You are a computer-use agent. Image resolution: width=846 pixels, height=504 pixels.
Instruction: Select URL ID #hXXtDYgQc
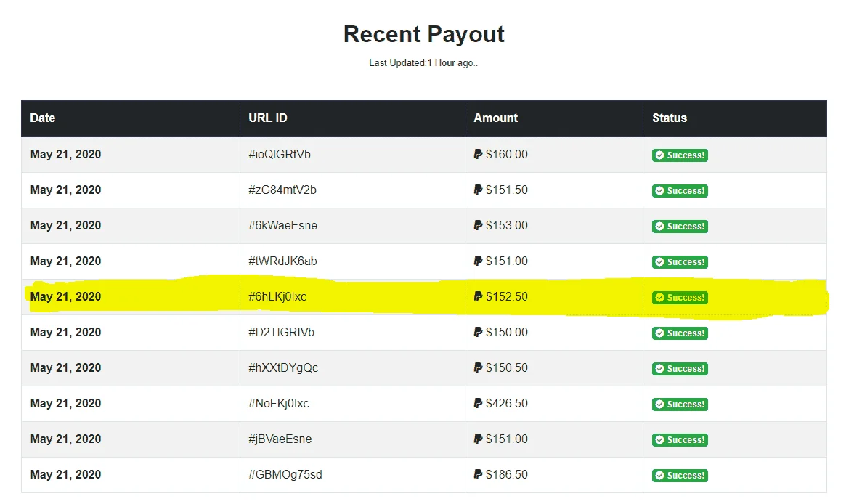(283, 368)
